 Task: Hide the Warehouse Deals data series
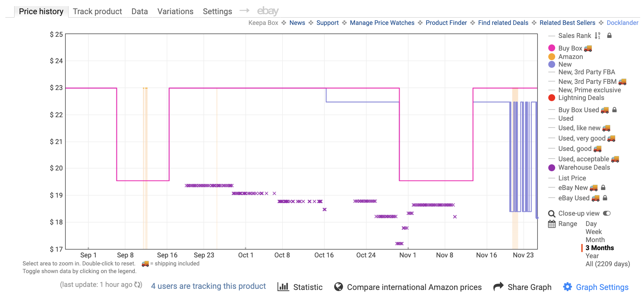(584, 167)
